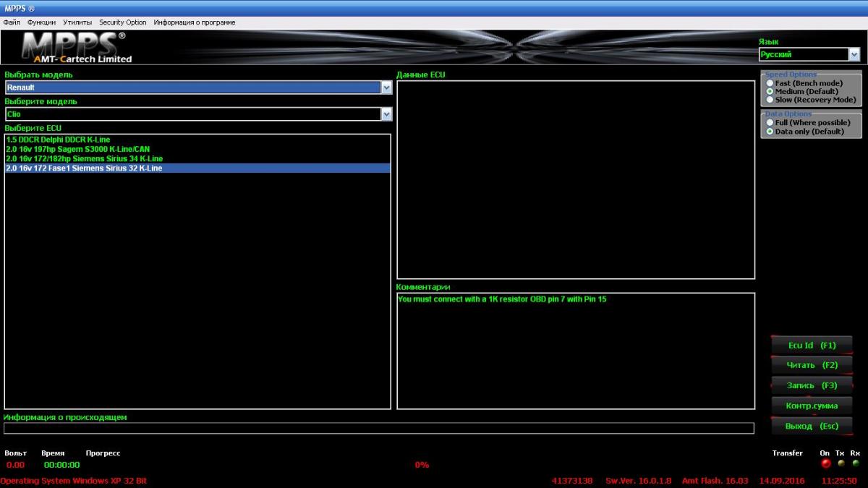This screenshot has width=868, height=488.
Task: Select 2.0 16v 197hp Sagem S3000 ECU
Action: point(197,149)
